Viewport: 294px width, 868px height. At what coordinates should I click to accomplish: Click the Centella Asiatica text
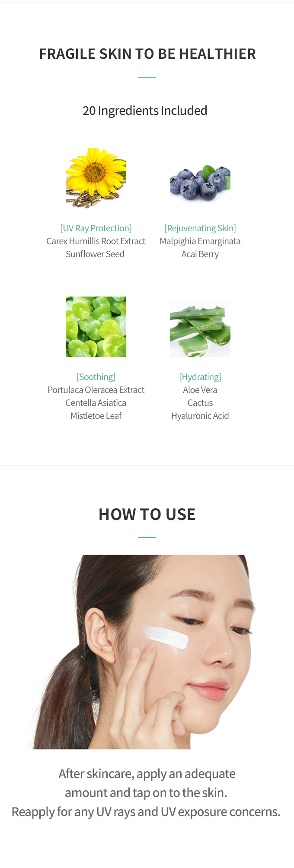coord(96,403)
